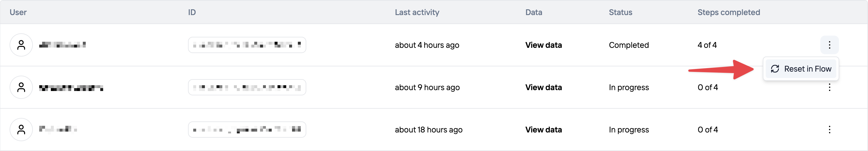This screenshot has height=151, width=868.
Task: Open three-dot menu in the 9 hours ago row
Action: pos(829,88)
